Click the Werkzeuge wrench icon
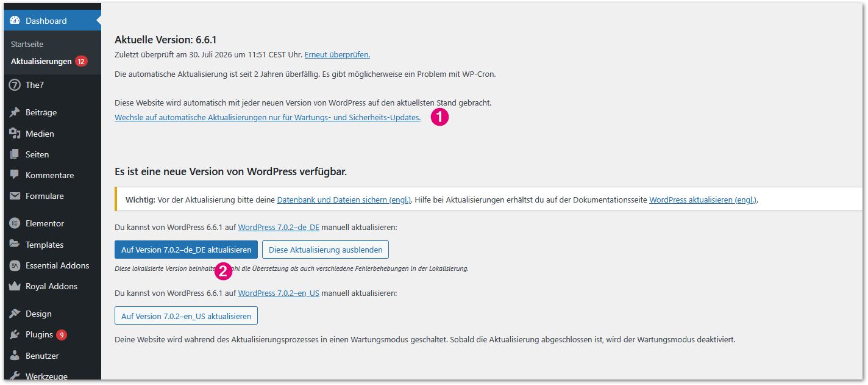Screen dimensions: 868x385 [15, 376]
